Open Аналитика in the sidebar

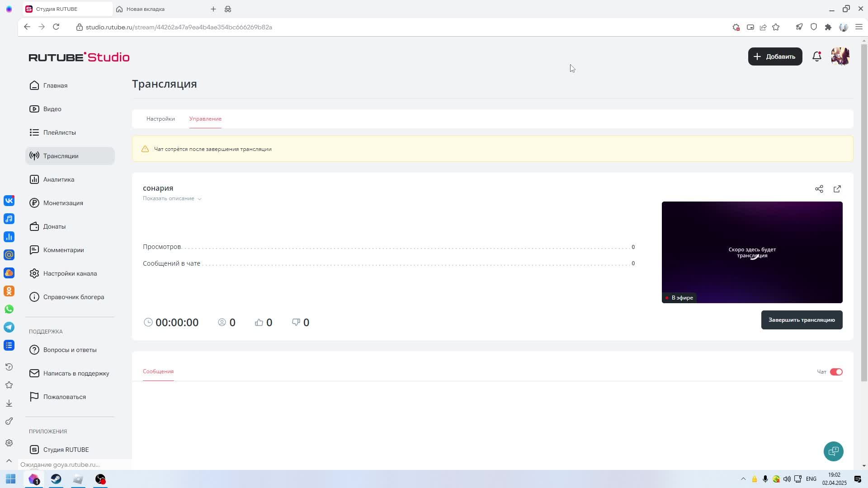point(59,179)
